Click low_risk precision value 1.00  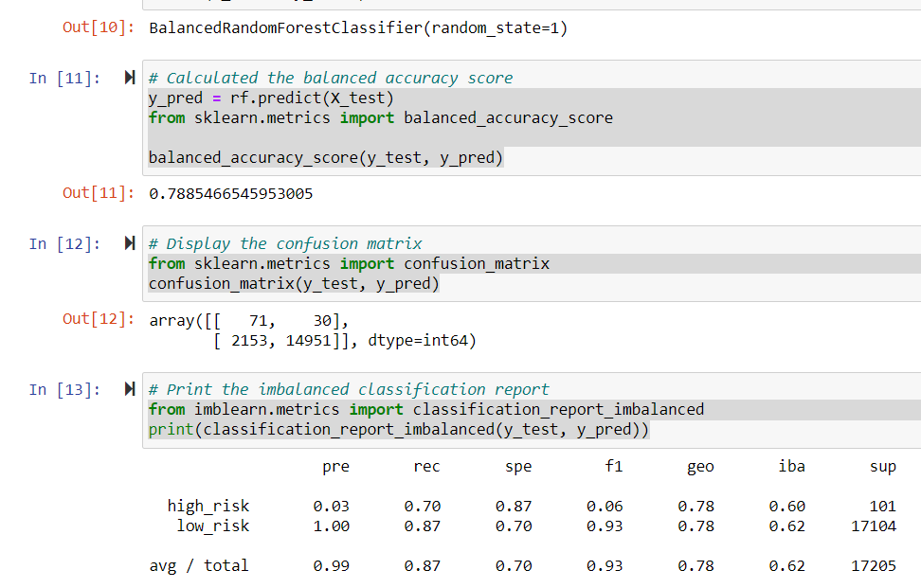pyautogui.click(x=332, y=526)
